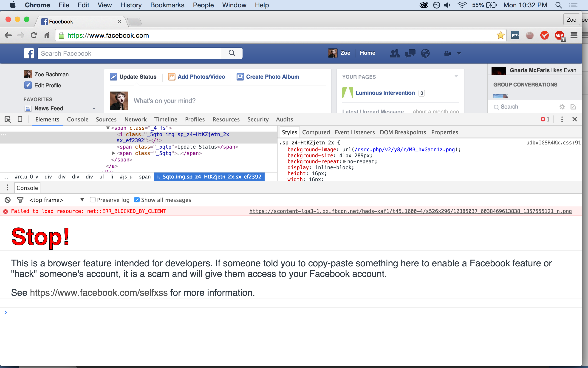This screenshot has height=368, width=588.
Task: Open chat settings gear icon
Action: (562, 106)
